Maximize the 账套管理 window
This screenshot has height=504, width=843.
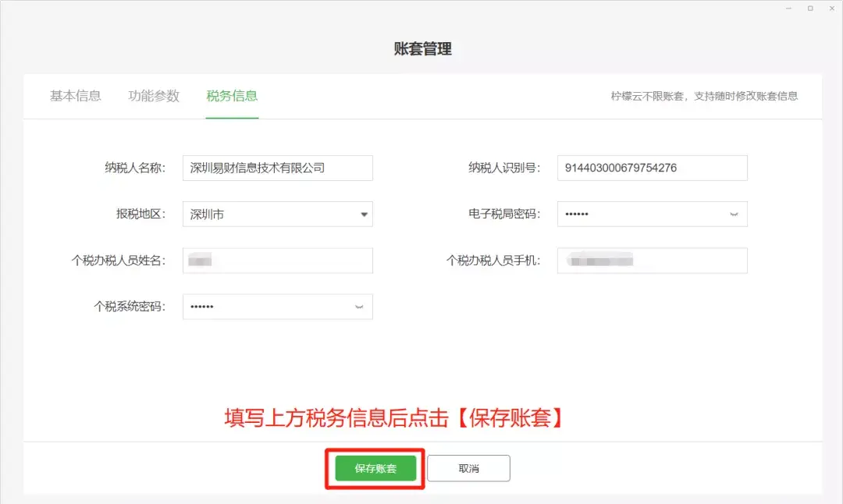[x=810, y=9]
